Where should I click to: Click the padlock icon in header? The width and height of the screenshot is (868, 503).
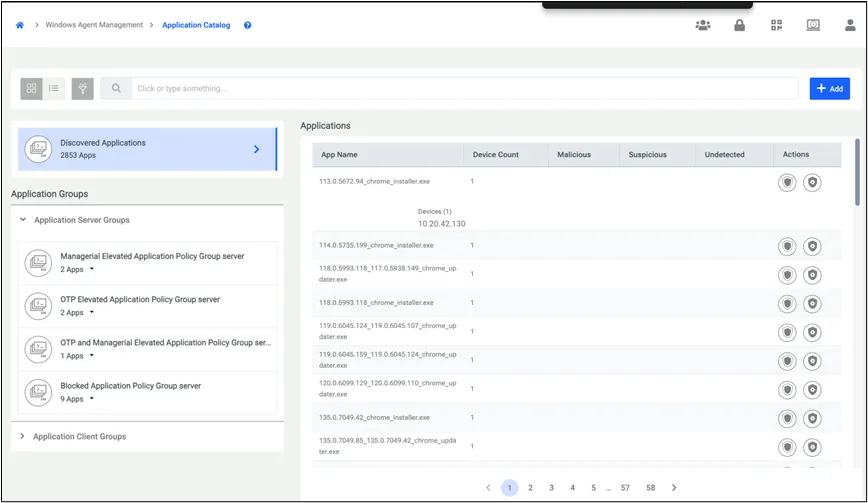[740, 25]
